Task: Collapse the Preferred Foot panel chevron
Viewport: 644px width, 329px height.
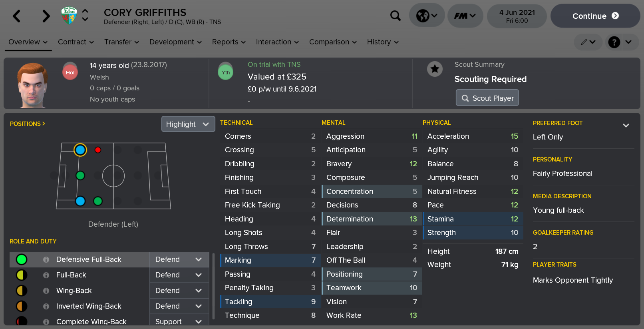Action: tap(626, 126)
